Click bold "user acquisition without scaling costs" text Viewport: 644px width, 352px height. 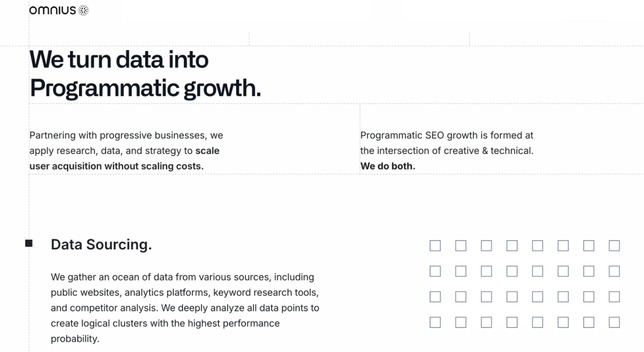tap(116, 166)
